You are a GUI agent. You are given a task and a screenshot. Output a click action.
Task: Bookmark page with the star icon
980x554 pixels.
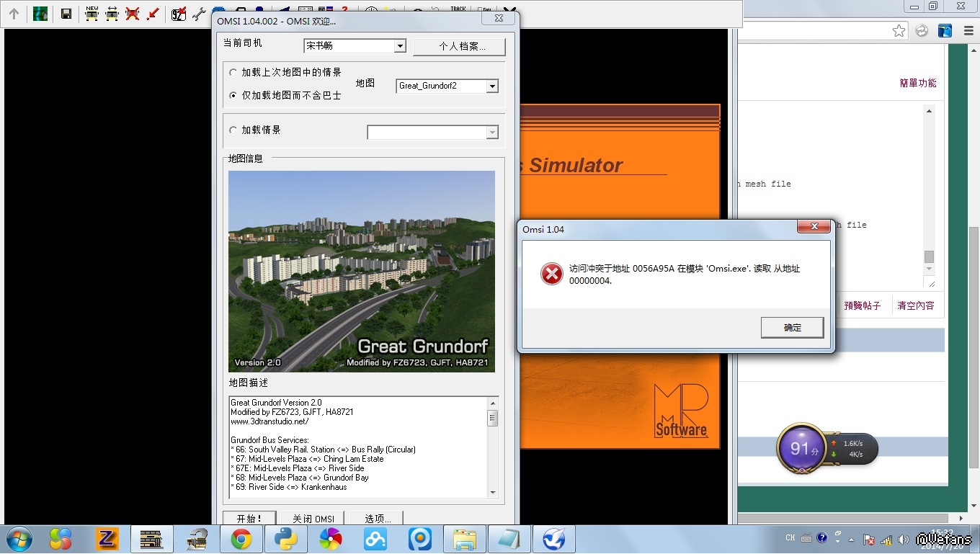pos(899,30)
